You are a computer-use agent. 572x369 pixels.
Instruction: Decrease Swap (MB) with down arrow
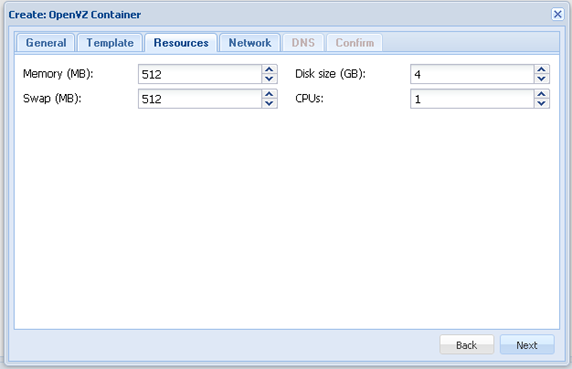pyautogui.click(x=270, y=103)
